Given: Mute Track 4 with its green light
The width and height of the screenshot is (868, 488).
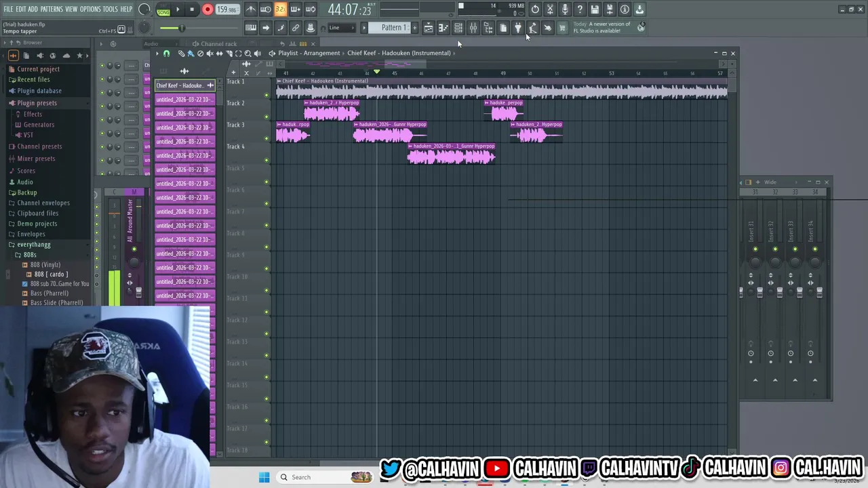Looking at the screenshot, I should pyautogui.click(x=267, y=160).
